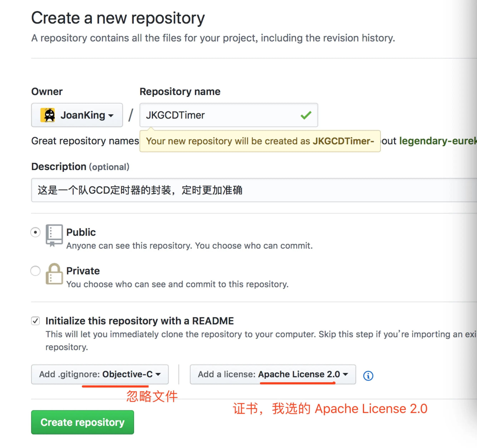Click the Initialize this repository with a README label
This screenshot has width=477, height=448.
pos(140,321)
